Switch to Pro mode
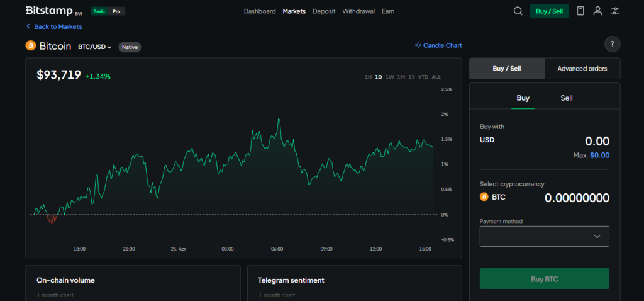Image resolution: width=644 pixels, height=301 pixels. tap(116, 11)
